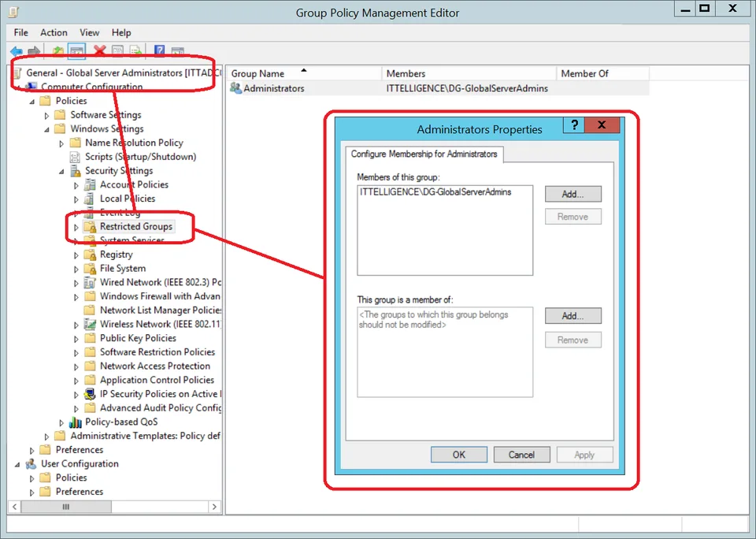Click the Scripts (Startup/Shutdown) icon
756x539 pixels.
click(76, 157)
